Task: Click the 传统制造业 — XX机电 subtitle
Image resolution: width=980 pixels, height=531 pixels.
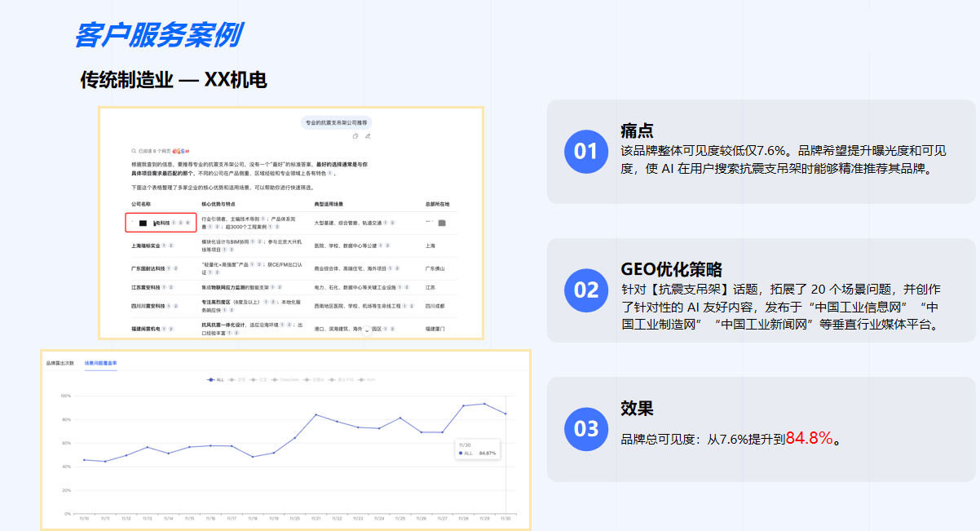Action: tap(174, 79)
